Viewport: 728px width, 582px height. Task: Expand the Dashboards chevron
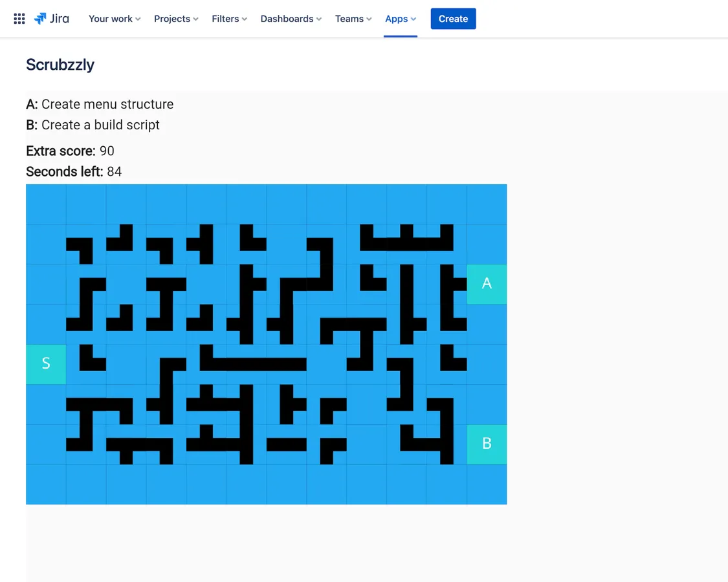319,19
